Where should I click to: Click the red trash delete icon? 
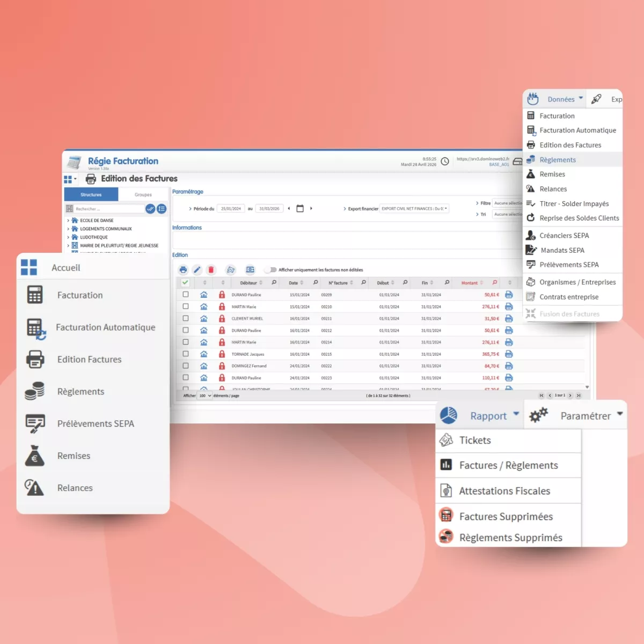tap(211, 270)
